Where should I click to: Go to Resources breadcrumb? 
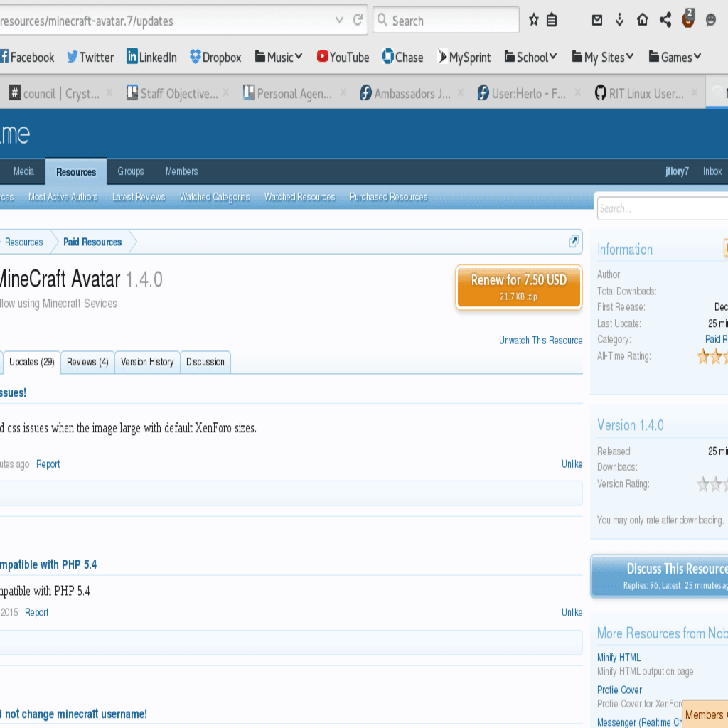(23, 242)
